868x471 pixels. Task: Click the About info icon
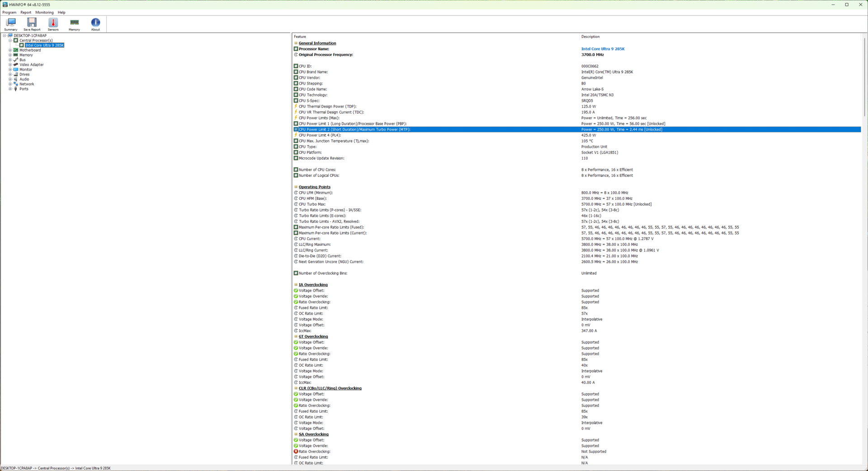click(x=95, y=24)
